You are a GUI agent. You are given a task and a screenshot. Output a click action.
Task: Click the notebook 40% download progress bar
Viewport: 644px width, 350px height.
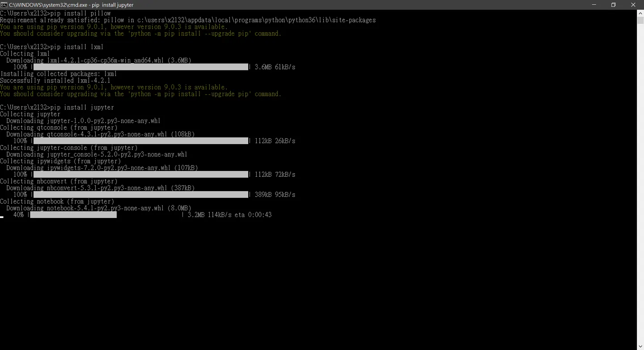(x=107, y=215)
